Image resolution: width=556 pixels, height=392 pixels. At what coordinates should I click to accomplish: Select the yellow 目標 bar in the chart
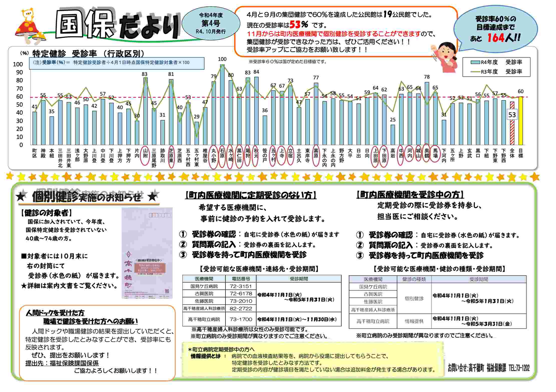pyautogui.click(x=520, y=121)
